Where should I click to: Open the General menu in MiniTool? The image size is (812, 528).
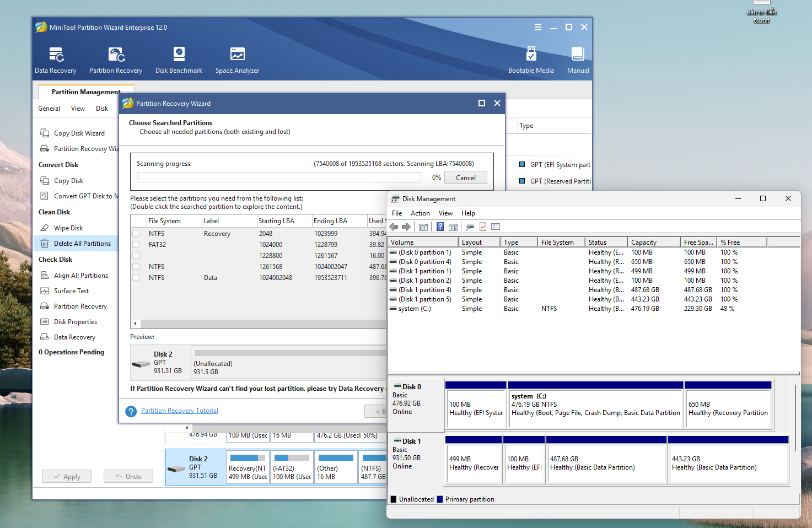(x=49, y=109)
